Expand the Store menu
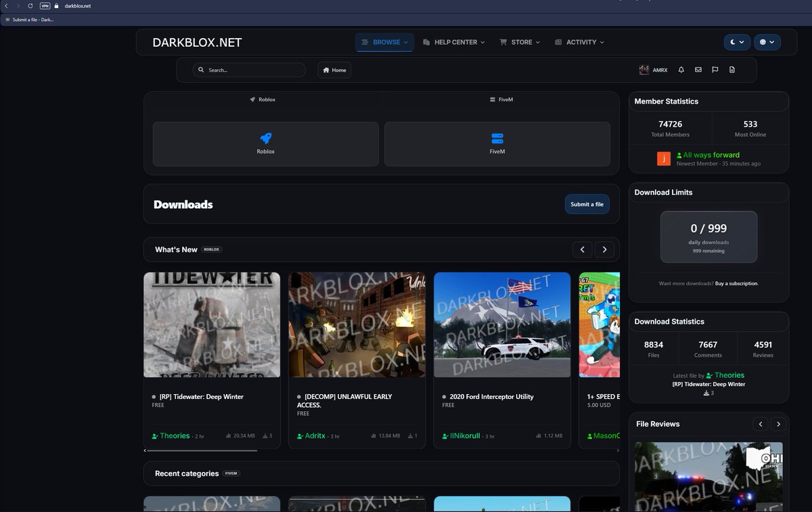The height and width of the screenshot is (512, 812). click(x=520, y=42)
